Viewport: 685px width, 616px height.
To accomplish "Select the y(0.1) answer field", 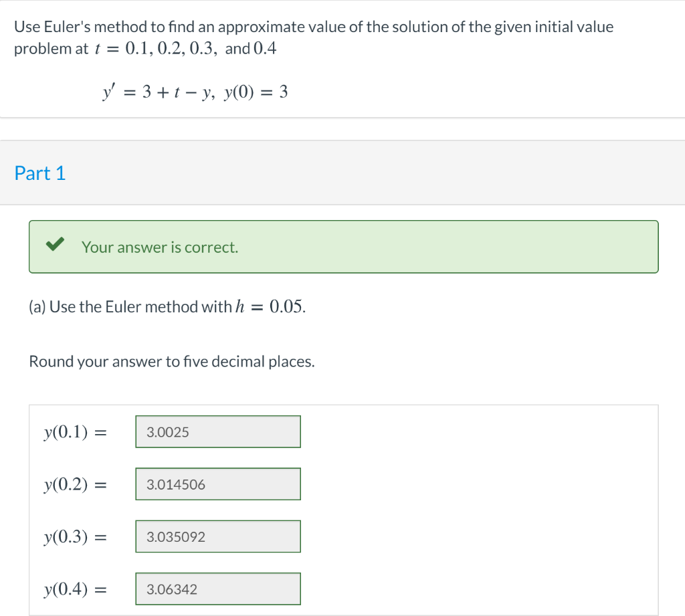I will [218, 431].
